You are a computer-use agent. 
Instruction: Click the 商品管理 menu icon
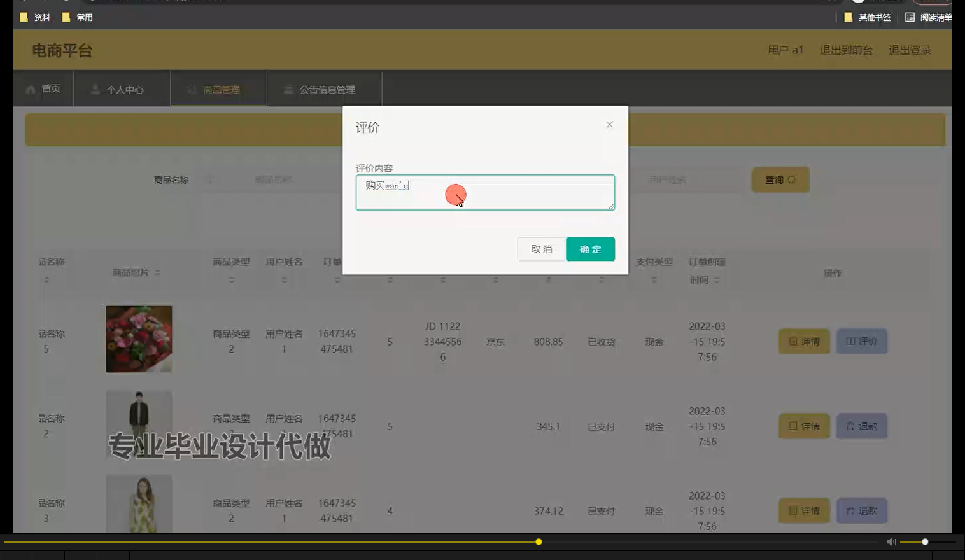point(192,89)
